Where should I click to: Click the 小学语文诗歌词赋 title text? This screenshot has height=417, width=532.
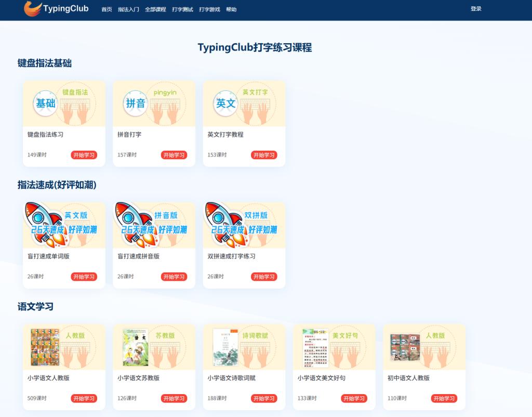(231, 378)
